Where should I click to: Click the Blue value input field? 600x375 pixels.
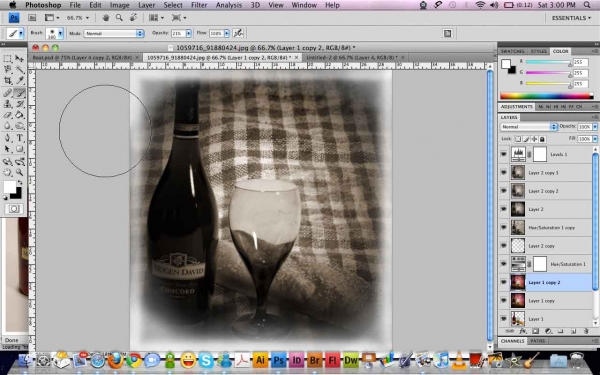point(580,83)
